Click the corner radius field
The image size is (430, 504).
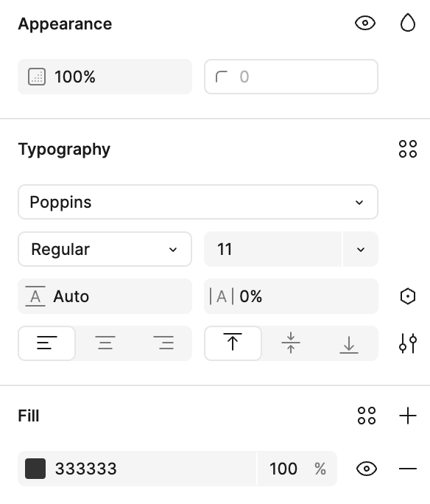point(291,77)
